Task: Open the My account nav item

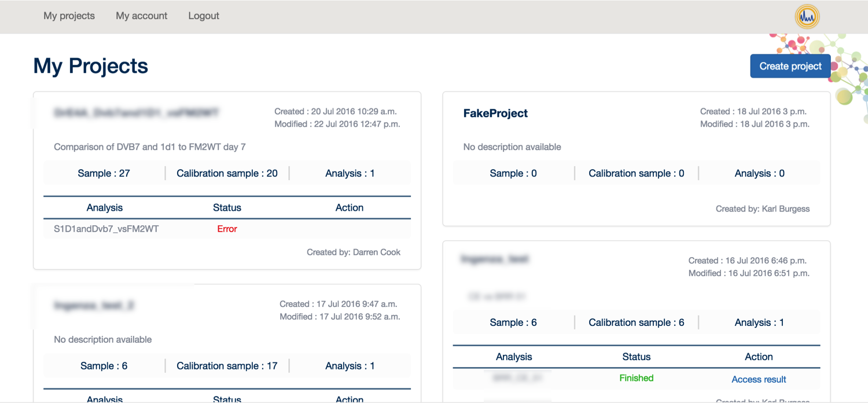Action: coord(141,16)
